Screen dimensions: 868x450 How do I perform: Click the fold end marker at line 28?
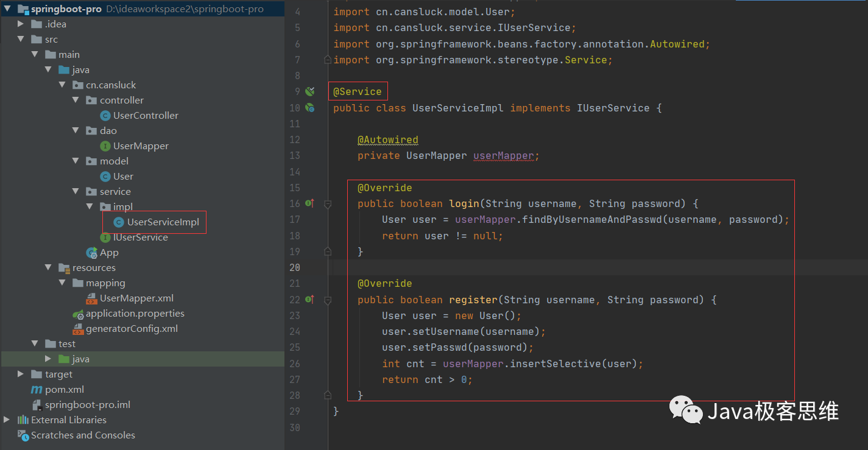click(x=328, y=395)
